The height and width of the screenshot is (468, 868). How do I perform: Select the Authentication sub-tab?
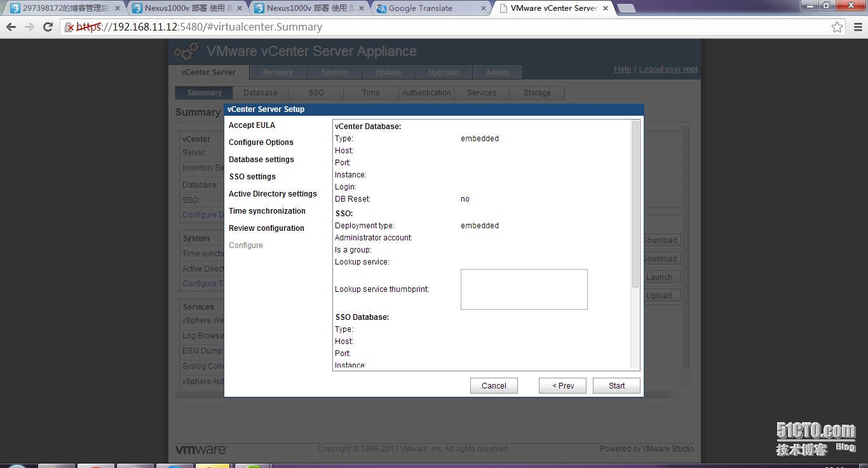[426, 93]
